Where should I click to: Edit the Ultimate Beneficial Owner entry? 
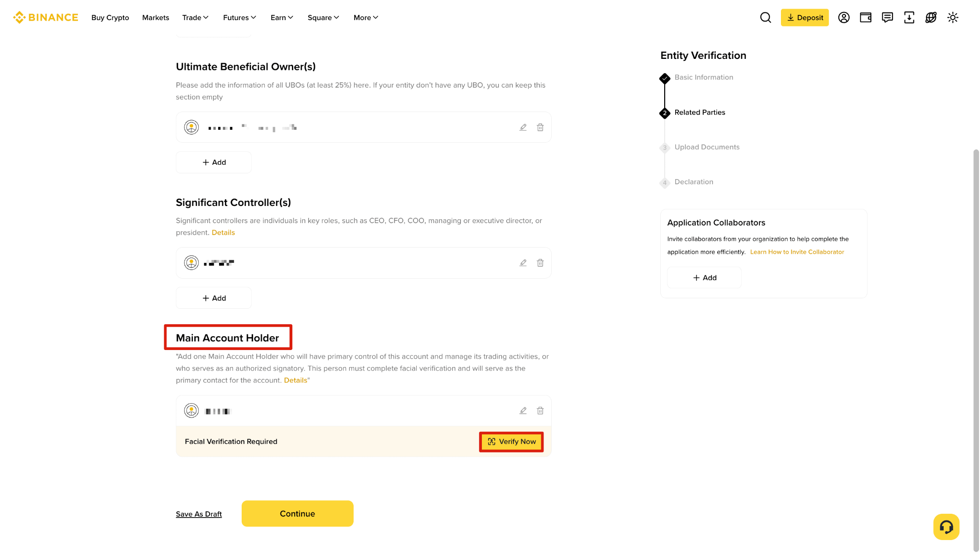click(523, 127)
